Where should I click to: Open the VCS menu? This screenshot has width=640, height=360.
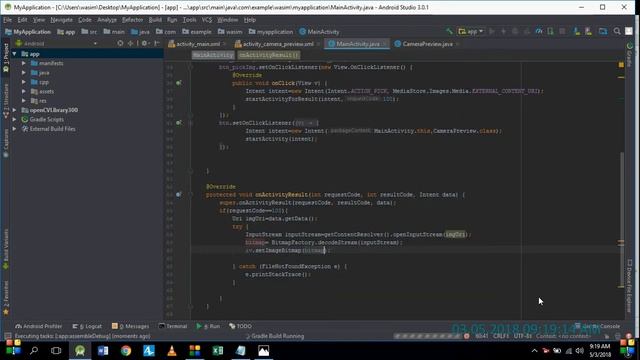click(207, 20)
